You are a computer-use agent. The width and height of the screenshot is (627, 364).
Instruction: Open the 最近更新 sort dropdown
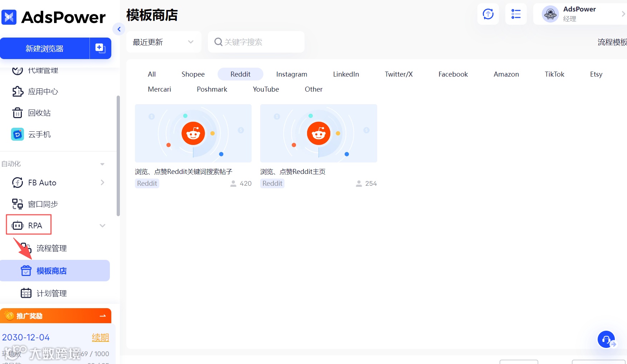pos(164,42)
